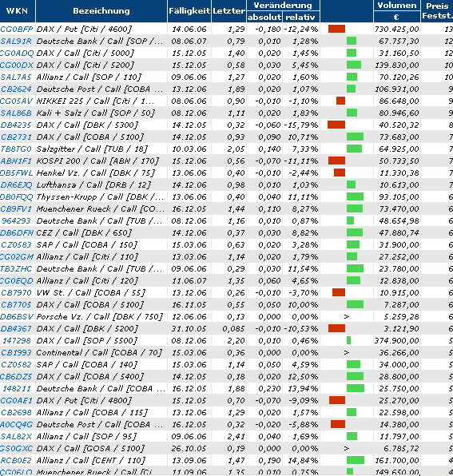Click the RCB0E2 Allianz CENT link
Image resolution: width=453 pixels, height=476 pixels.
[17, 461]
